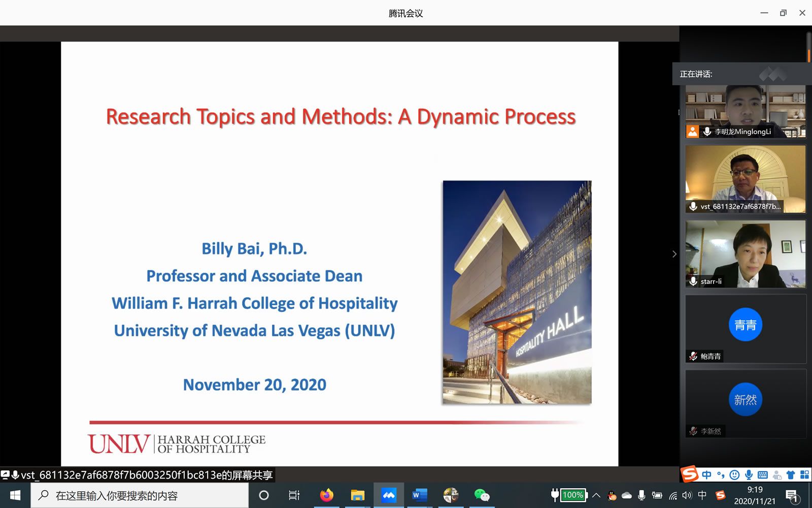The width and height of the screenshot is (812, 508).
Task: Click the Windows search input box
Action: pos(140,495)
